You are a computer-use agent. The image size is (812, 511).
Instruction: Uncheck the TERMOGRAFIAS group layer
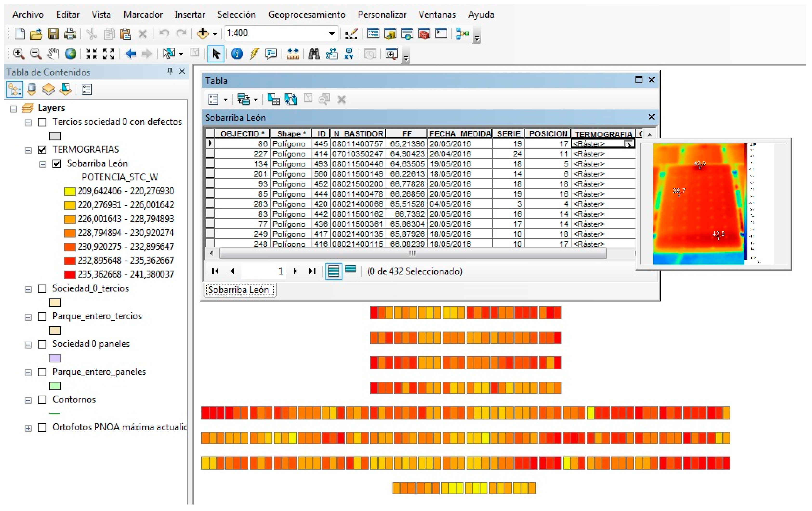coord(42,150)
